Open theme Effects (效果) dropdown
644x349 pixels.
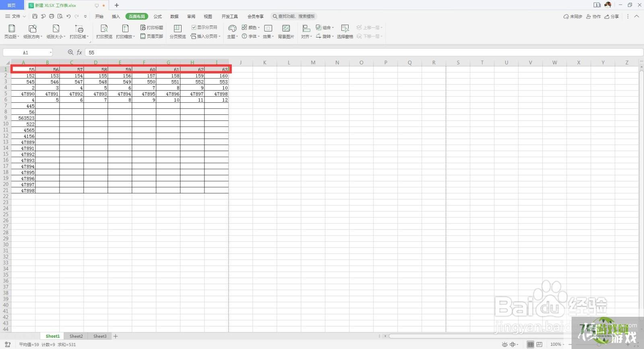268,32
